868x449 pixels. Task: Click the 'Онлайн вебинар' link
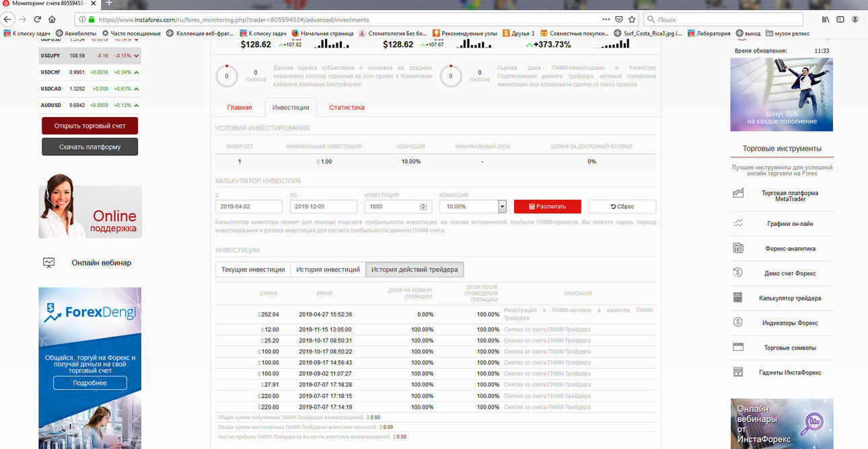[x=102, y=263]
